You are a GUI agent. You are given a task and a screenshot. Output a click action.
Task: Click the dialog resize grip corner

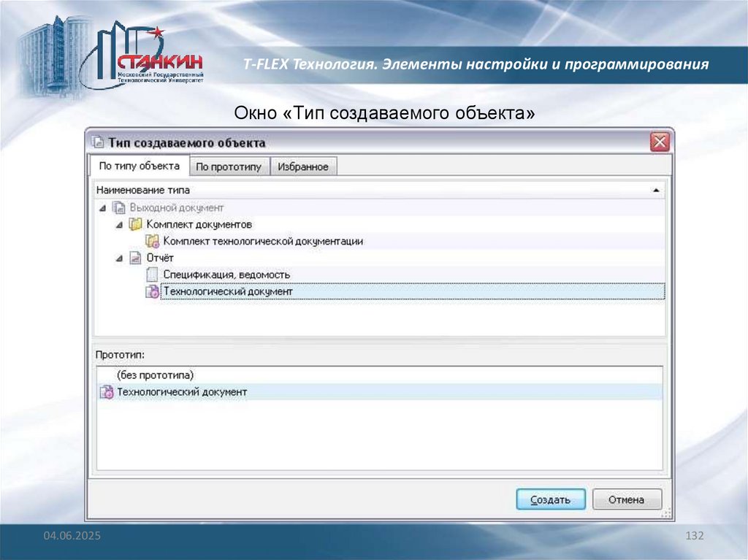(666, 513)
